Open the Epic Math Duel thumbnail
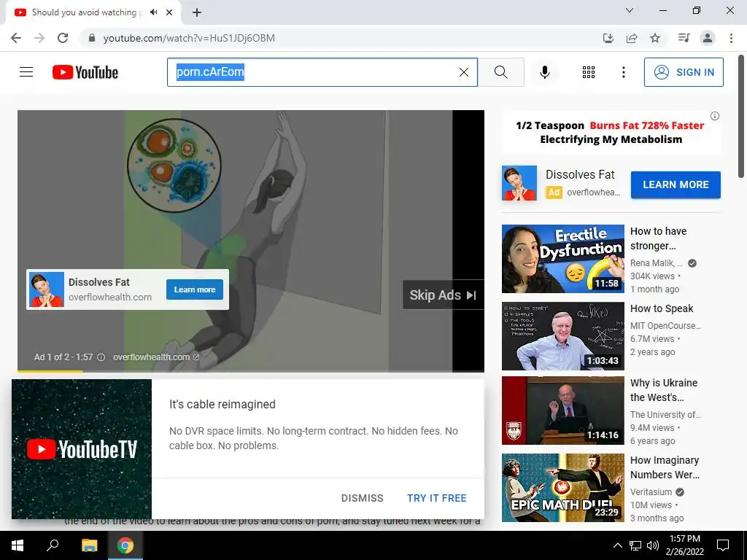Screen dimensions: 747x560 coord(562,488)
